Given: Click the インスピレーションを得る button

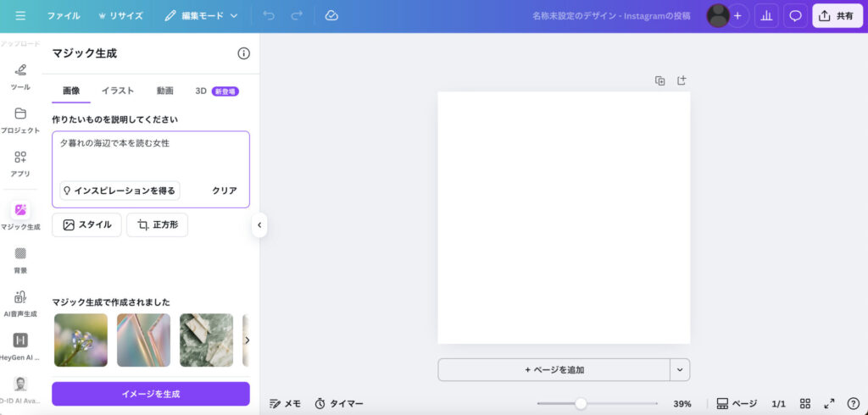Looking at the screenshot, I should click(120, 191).
